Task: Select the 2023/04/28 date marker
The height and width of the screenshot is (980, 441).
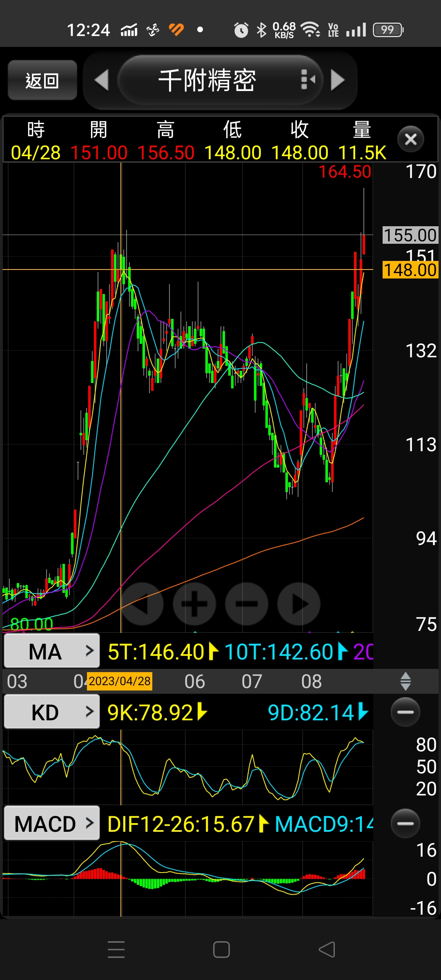Action: 120,681
